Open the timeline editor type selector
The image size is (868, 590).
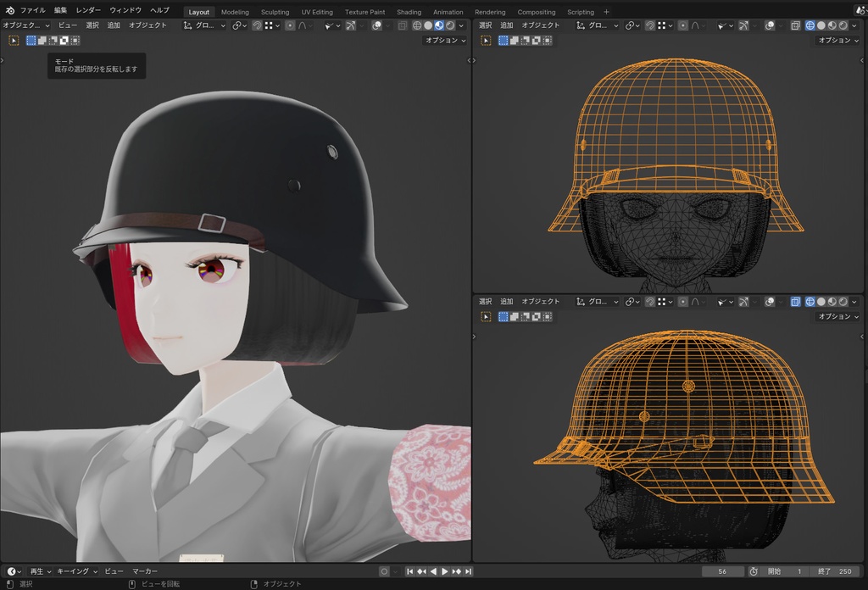click(14, 571)
